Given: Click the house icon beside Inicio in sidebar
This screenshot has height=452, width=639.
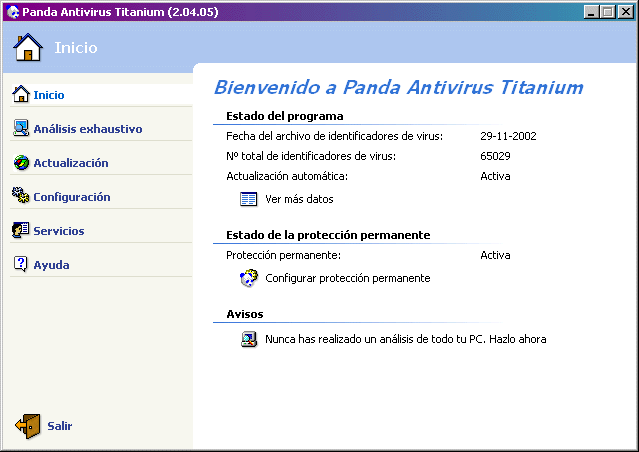Looking at the screenshot, I should point(21,94).
